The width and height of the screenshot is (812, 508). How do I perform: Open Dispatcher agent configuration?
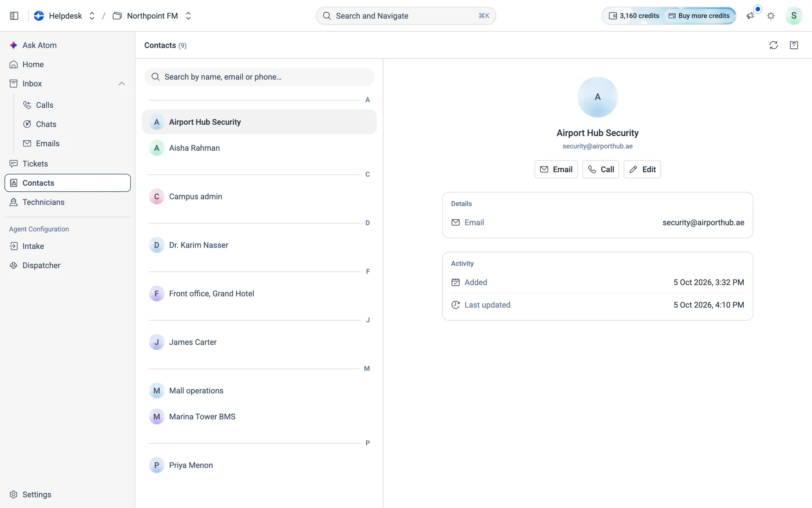click(67, 265)
